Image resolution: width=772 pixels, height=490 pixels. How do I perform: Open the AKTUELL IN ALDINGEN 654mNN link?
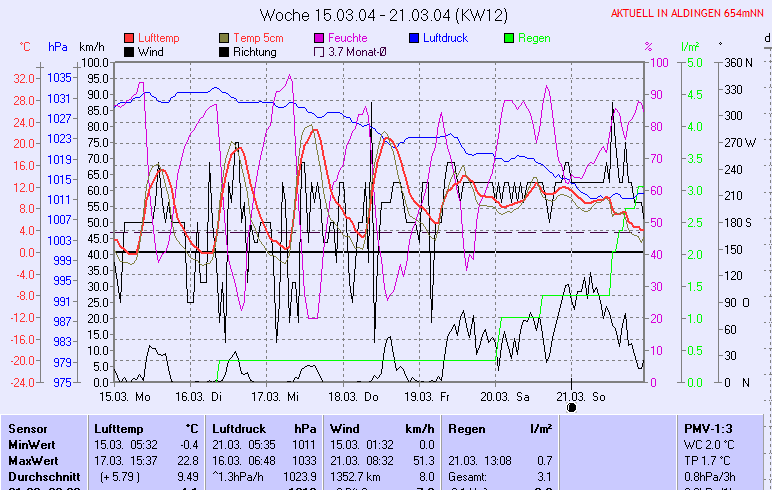(x=689, y=13)
